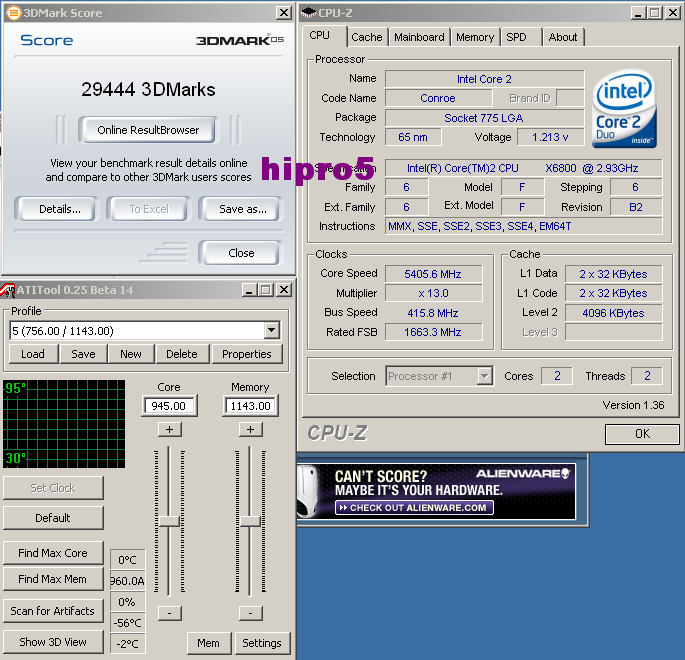685x660 pixels.
Task: Close the CPU-Z window
Action: pos(673,13)
